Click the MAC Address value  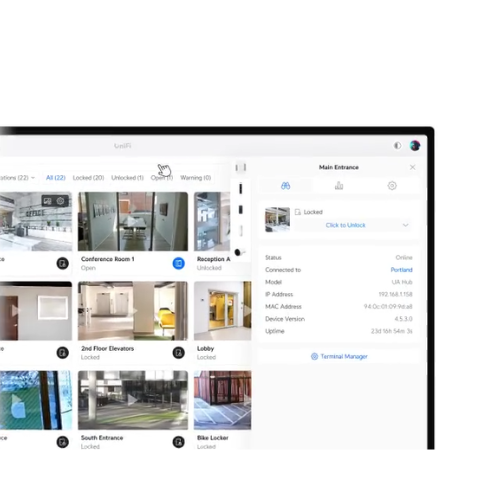388,306
